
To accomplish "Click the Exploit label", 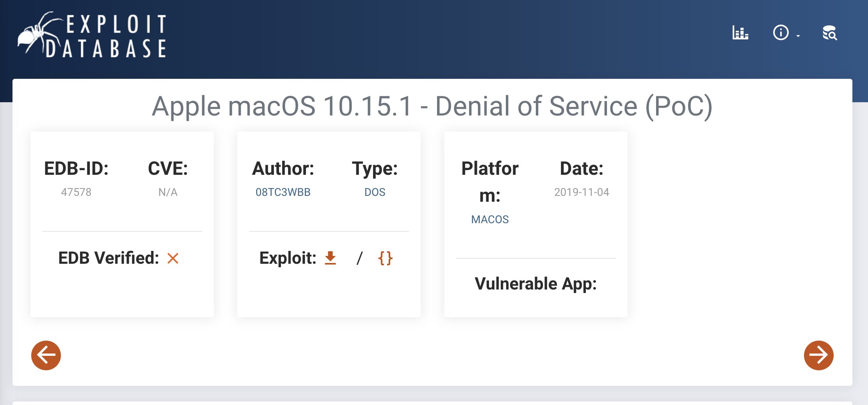I will (288, 258).
